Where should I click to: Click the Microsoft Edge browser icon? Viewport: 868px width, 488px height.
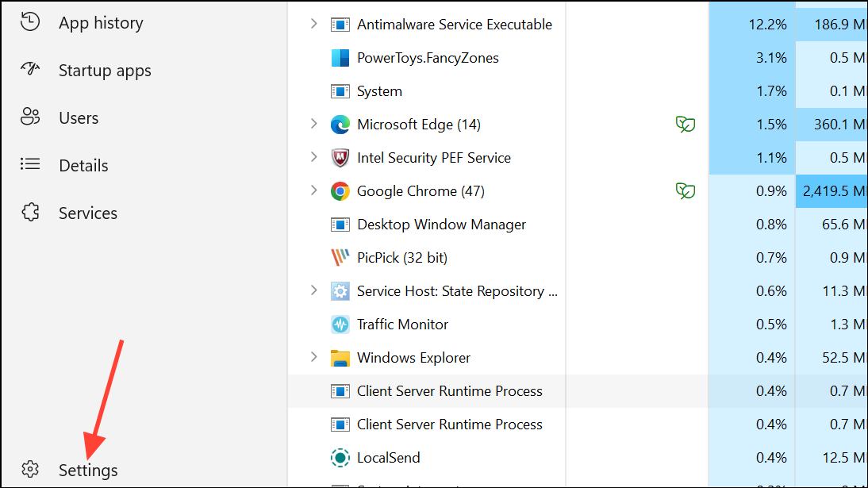point(340,124)
